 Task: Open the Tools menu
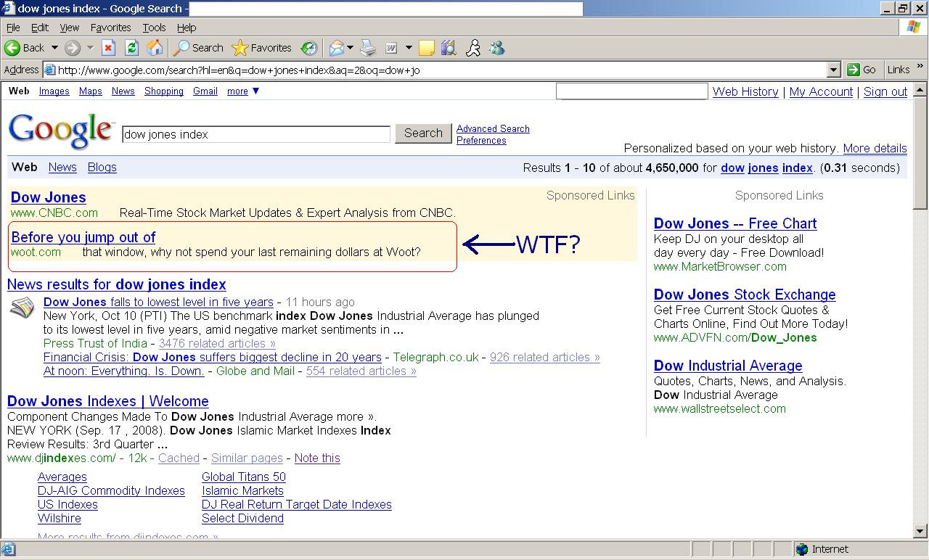154,28
